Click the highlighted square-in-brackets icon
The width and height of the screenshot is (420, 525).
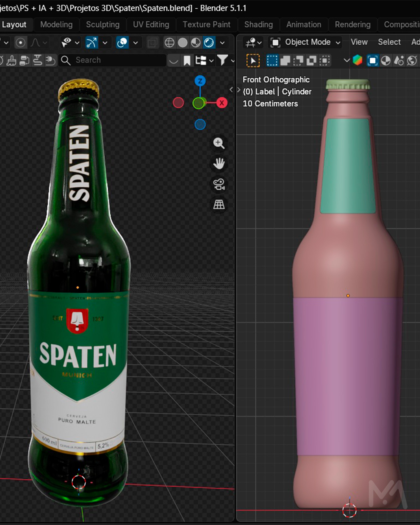[372, 60]
